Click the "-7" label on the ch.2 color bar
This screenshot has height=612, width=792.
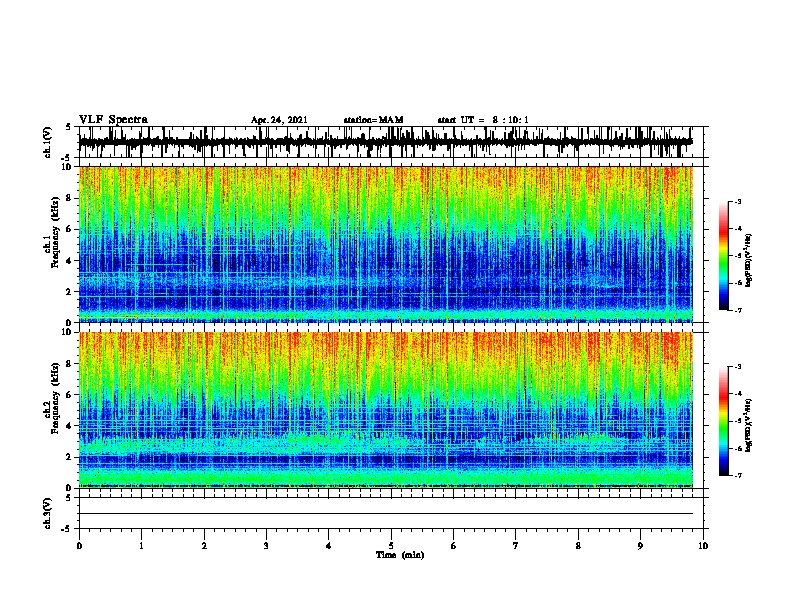click(x=738, y=476)
